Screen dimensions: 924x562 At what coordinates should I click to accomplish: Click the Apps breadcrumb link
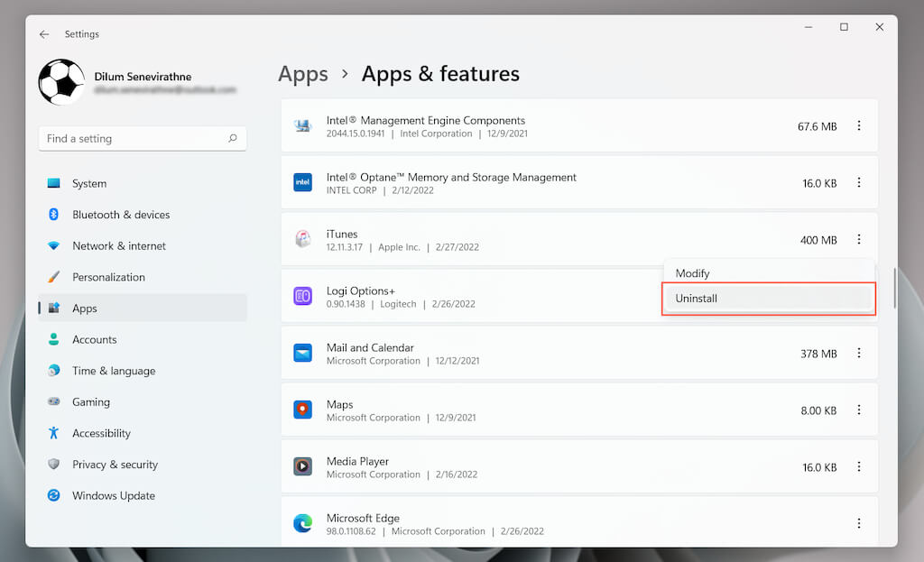(303, 74)
